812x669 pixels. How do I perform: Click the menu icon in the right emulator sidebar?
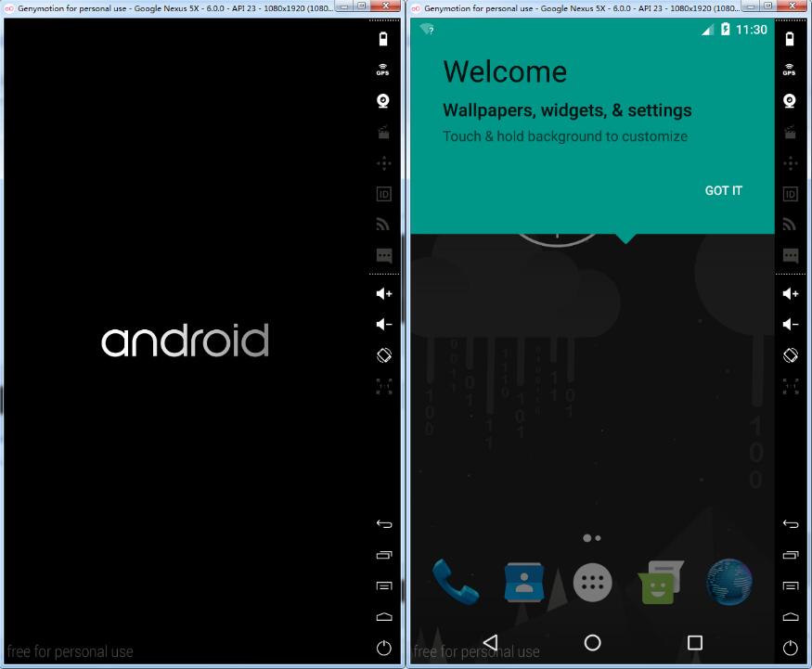tap(791, 585)
